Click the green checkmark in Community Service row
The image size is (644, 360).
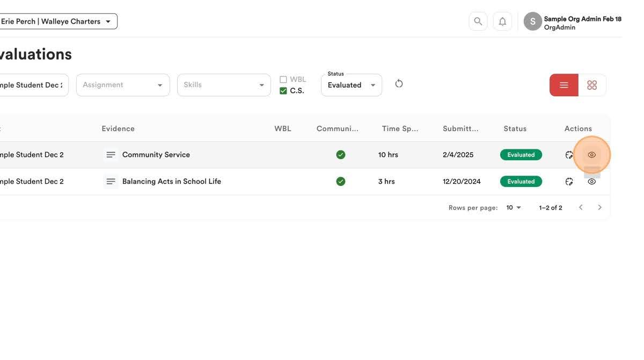coord(341,155)
